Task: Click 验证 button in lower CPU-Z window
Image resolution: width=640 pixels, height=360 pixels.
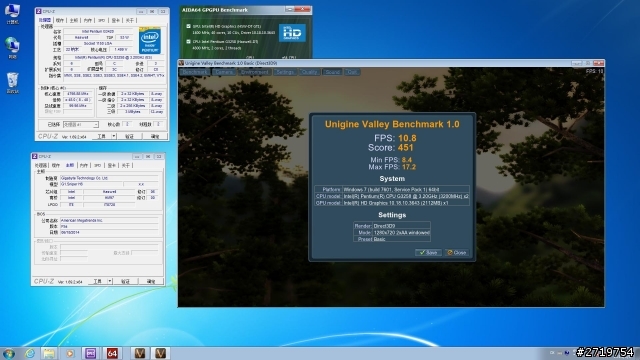Action: click(125, 281)
